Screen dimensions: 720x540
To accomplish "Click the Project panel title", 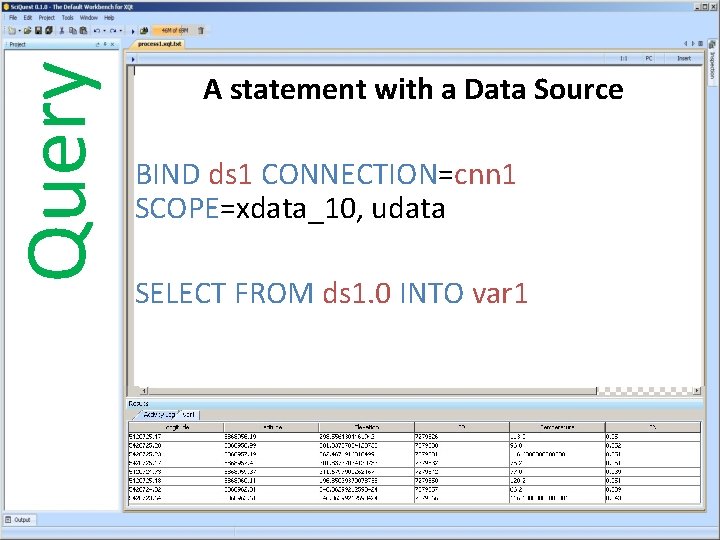I will [x=17, y=45].
